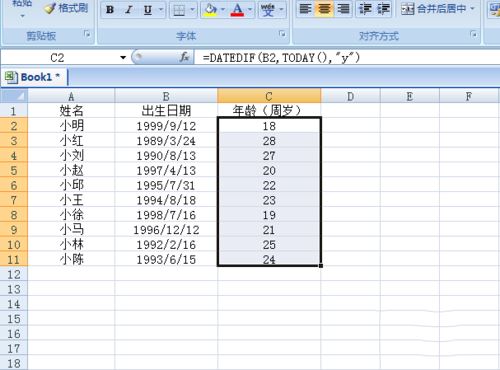The image size is (500, 370).
Task: Open the fill color dropdown arrow
Action: [x=223, y=10]
